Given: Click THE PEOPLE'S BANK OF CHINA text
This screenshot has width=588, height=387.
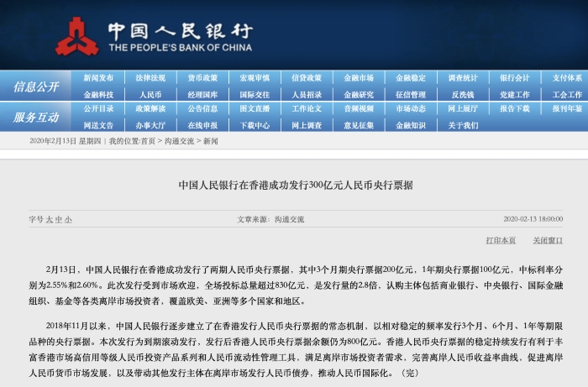Looking at the screenshot, I should pyautogui.click(x=181, y=48).
